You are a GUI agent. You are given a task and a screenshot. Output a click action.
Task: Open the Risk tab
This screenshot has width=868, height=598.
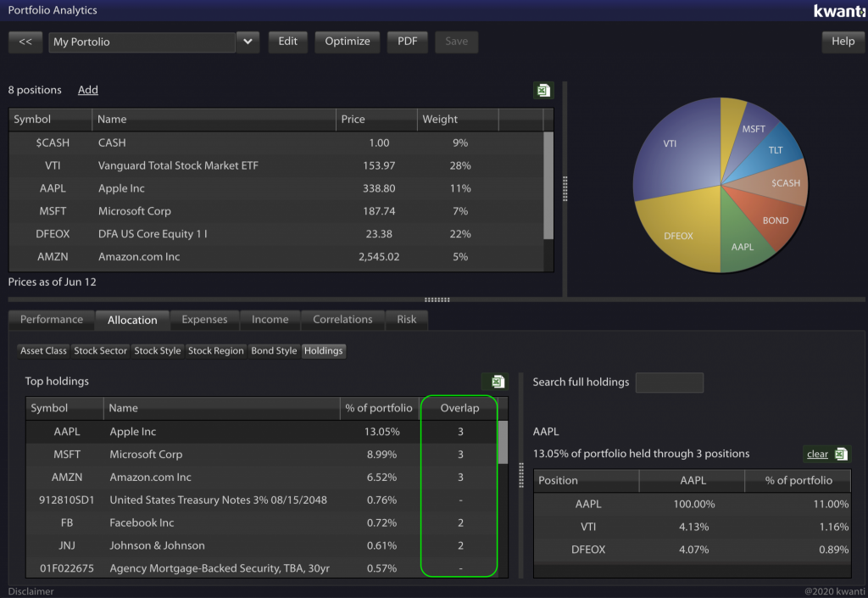(x=406, y=320)
